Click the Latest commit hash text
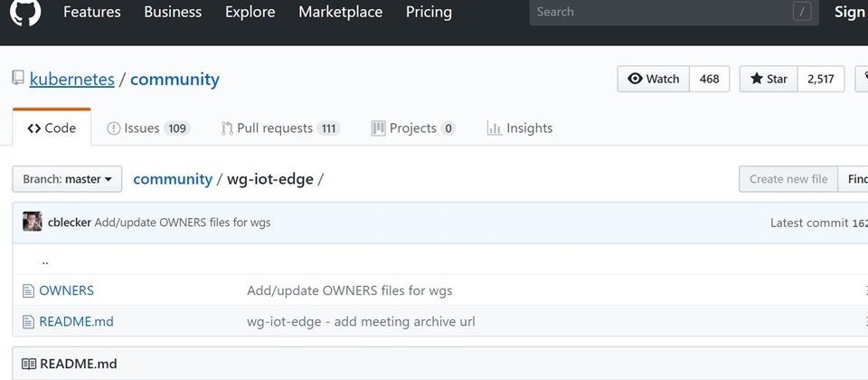This screenshot has width=868, height=380. (860, 223)
